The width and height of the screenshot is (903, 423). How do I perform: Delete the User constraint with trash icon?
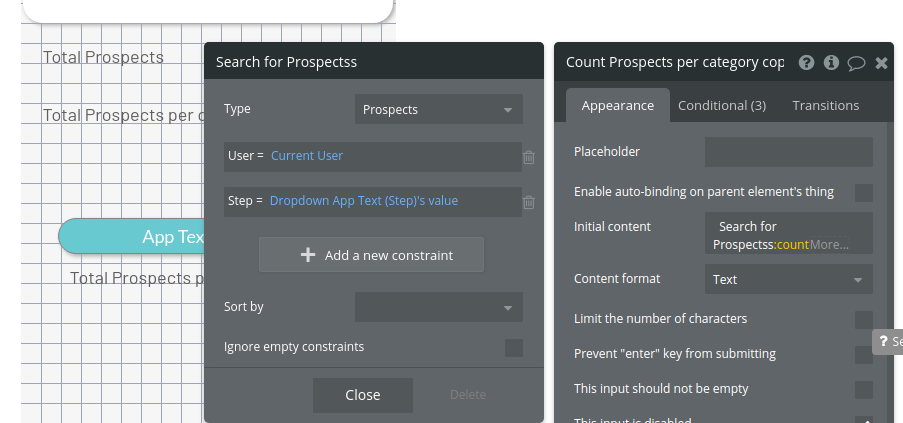[x=529, y=157]
